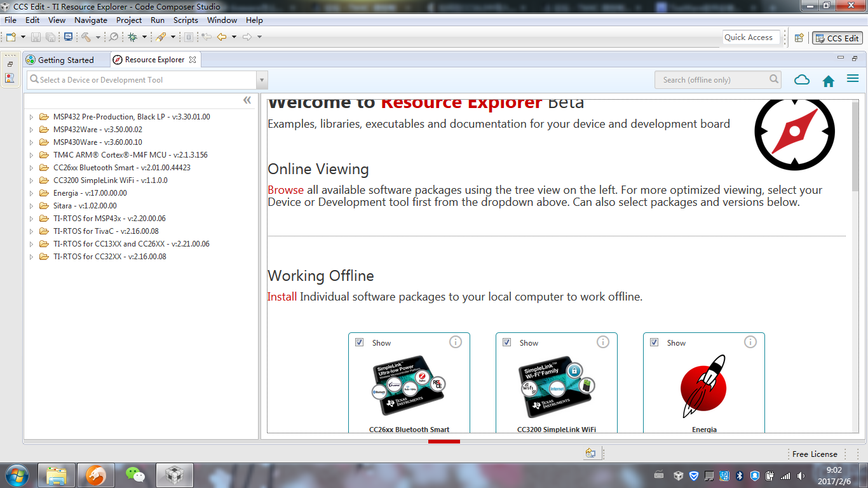Click info icon on CC26xx Bluetooth Smart card
The width and height of the screenshot is (868, 488).
point(456,342)
